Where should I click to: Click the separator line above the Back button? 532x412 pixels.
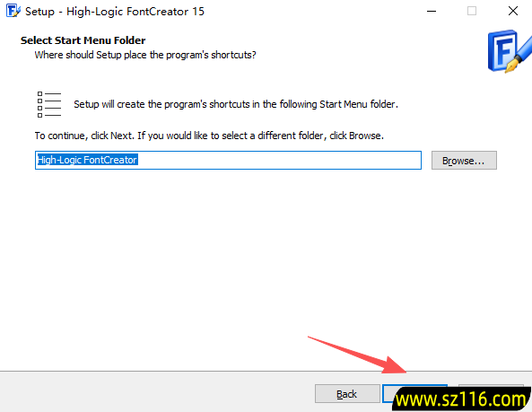(x=266, y=372)
